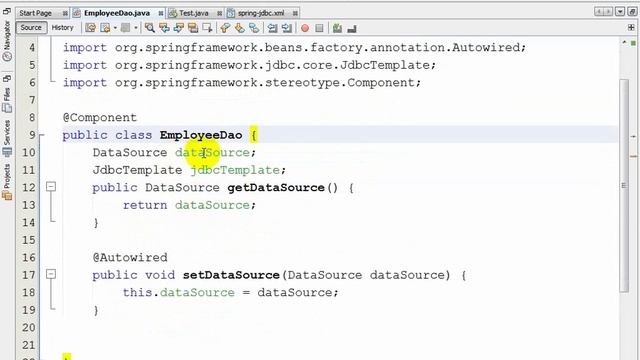Open the Files side panel
Image resolution: width=640 pixels, height=360 pixels.
[7, 100]
